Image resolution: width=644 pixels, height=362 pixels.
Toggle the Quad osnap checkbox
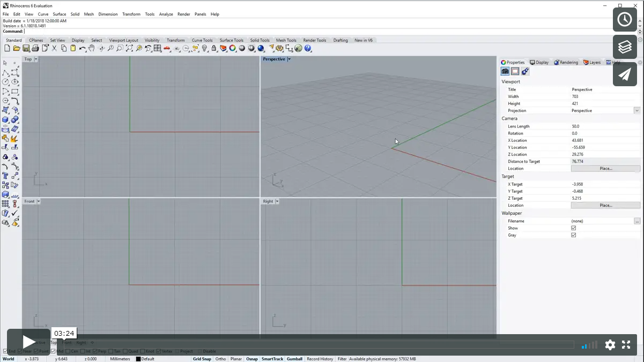point(125,351)
